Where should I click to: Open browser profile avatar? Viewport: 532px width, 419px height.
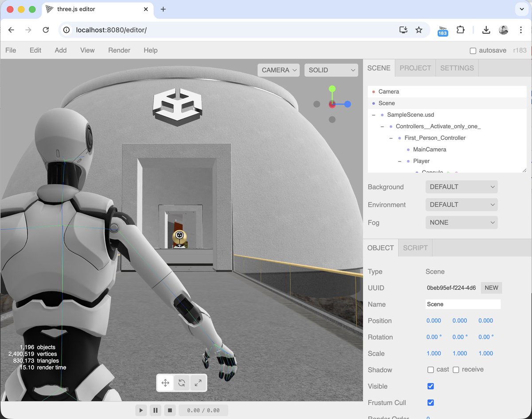pos(503,30)
